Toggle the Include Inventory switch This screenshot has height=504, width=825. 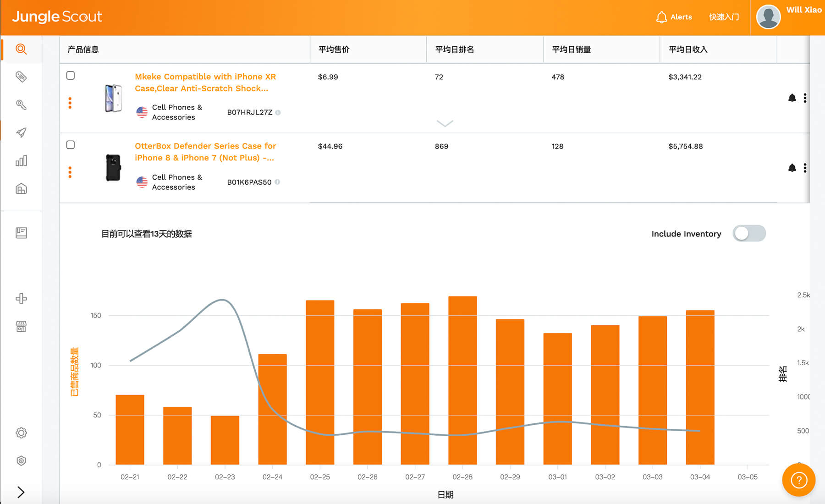pyautogui.click(x=749, y=233)
